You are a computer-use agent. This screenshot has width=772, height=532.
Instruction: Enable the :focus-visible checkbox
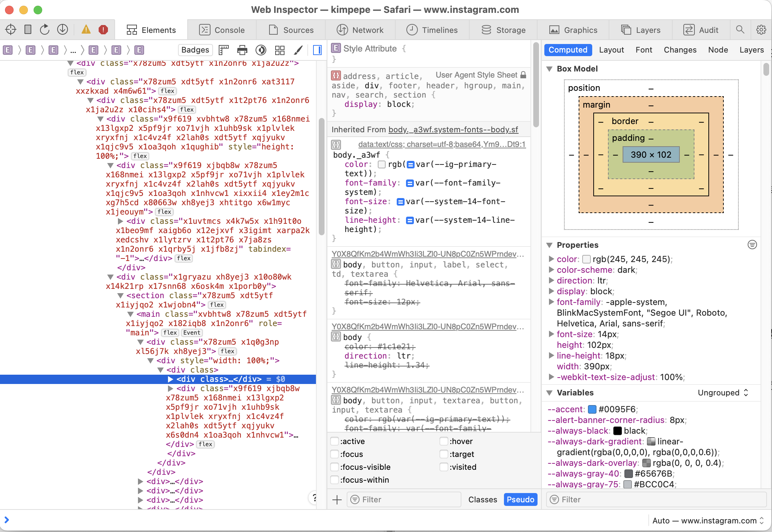click(x=335, y=467)
